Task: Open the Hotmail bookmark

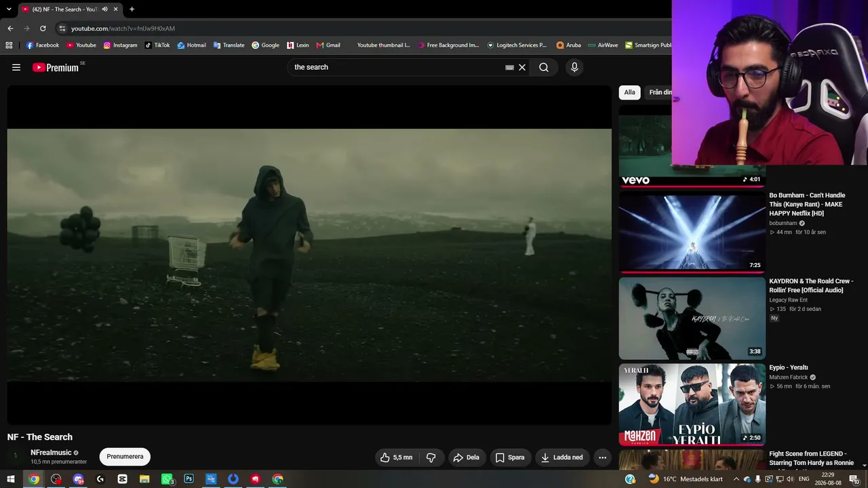Action: [x=192, y=45]
